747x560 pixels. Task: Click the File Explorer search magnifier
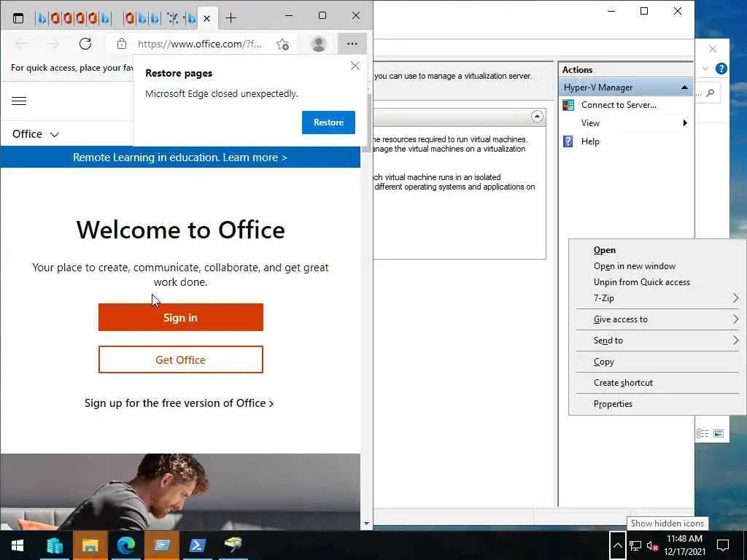pos(711,93)
